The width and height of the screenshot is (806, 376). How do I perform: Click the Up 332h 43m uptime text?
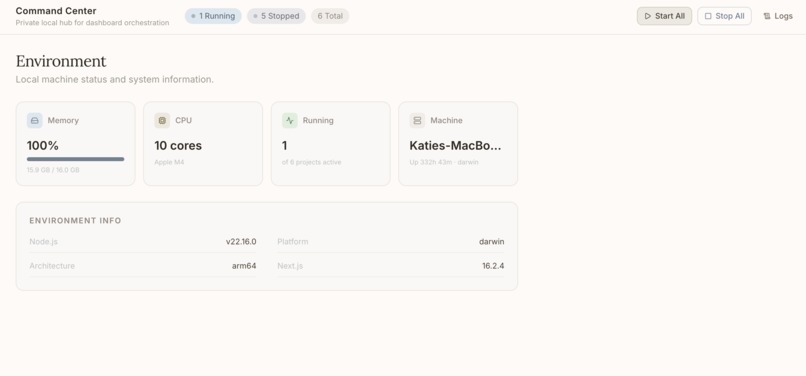click(445, 162)
